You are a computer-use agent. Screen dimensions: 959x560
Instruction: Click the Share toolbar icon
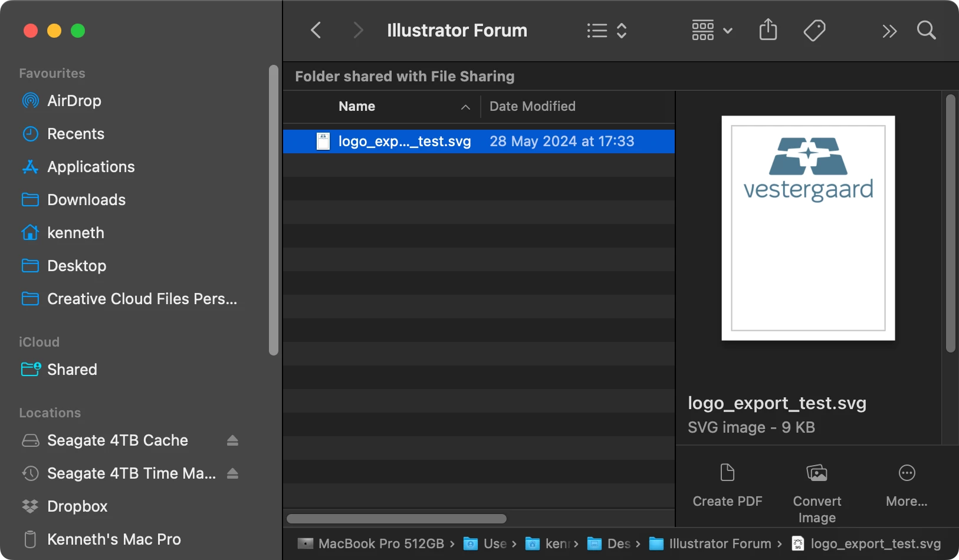pos(768,29)
